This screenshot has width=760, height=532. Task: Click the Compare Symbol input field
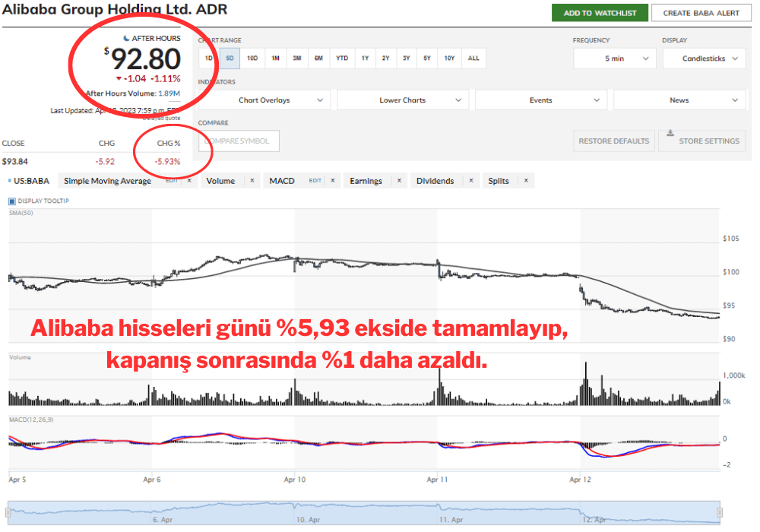tap(239, 141)
